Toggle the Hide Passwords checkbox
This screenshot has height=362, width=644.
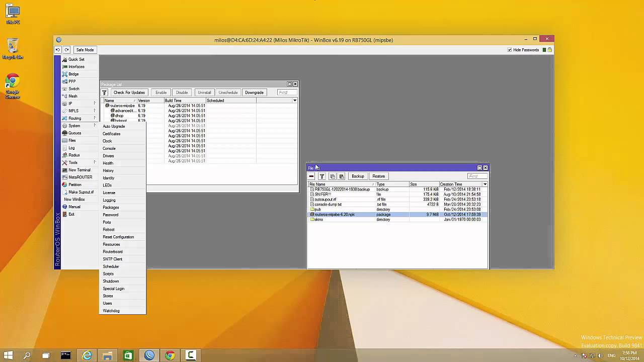pyautogui.click(x=510, y=50)
